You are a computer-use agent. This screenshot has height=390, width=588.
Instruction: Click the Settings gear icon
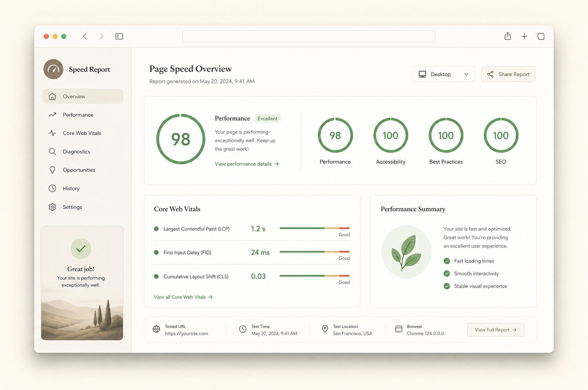[x=53, y=207]
